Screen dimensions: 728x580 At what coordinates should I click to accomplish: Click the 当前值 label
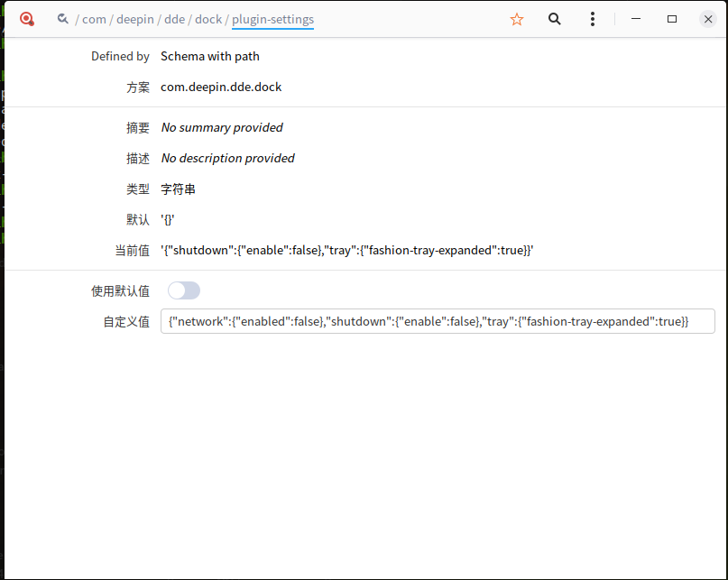(x=133, y=251)
